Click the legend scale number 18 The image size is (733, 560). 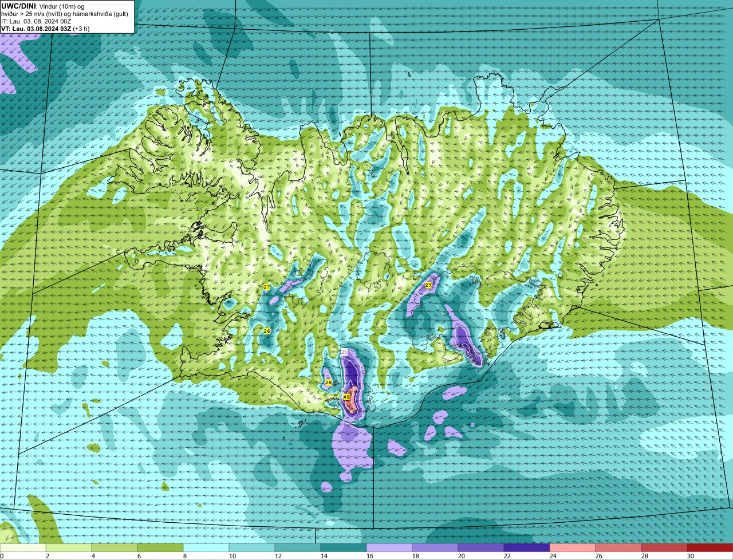point(415,556)
